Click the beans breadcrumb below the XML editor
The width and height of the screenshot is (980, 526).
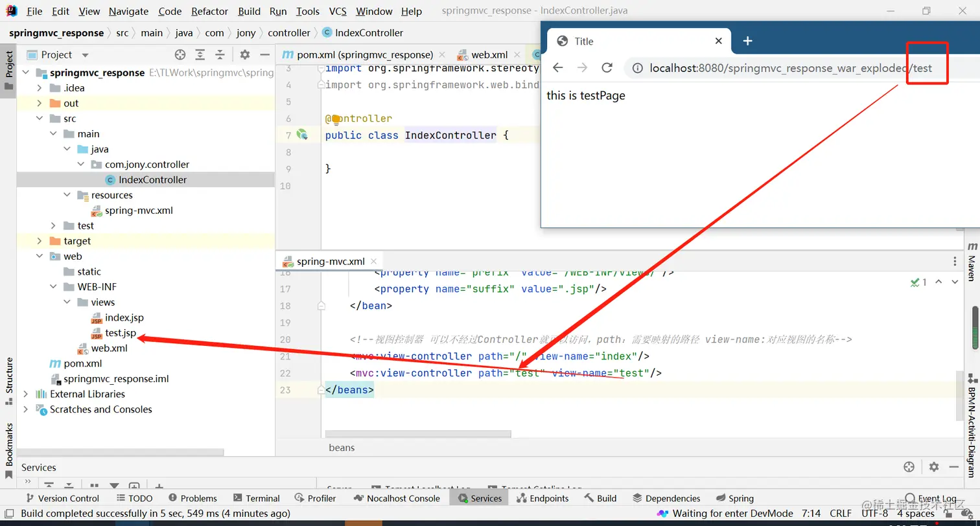coord(342,448)
